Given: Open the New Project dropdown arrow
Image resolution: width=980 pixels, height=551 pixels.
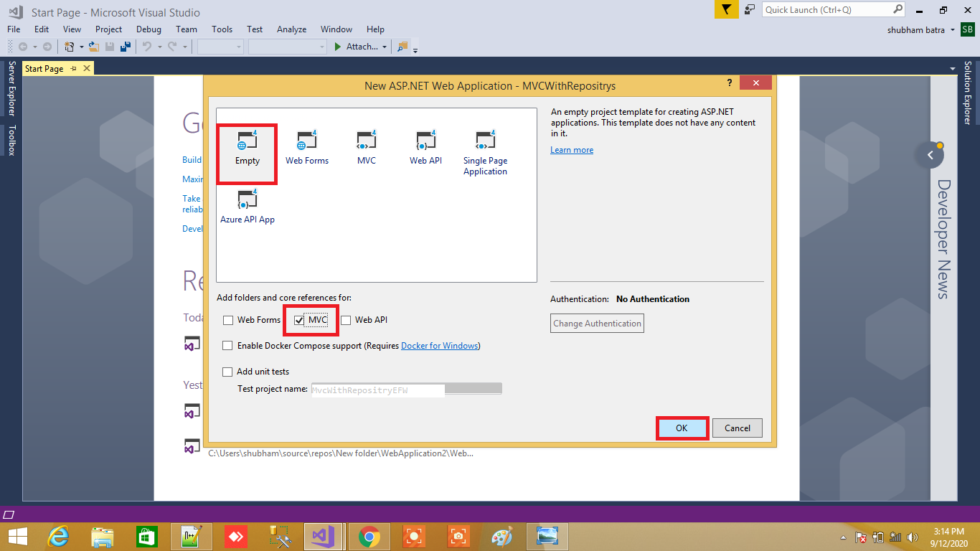Looking at the screenshot, I should click(81, 47).
